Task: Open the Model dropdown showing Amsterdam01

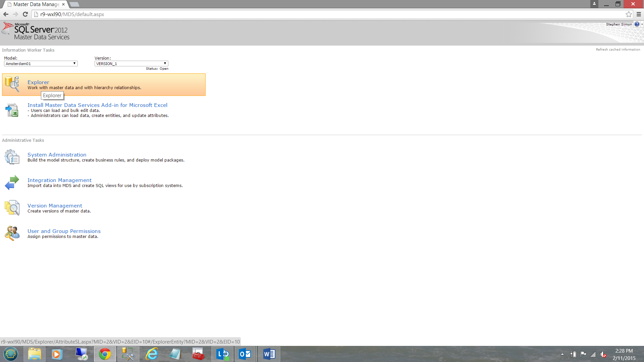Action: point(41,63)
